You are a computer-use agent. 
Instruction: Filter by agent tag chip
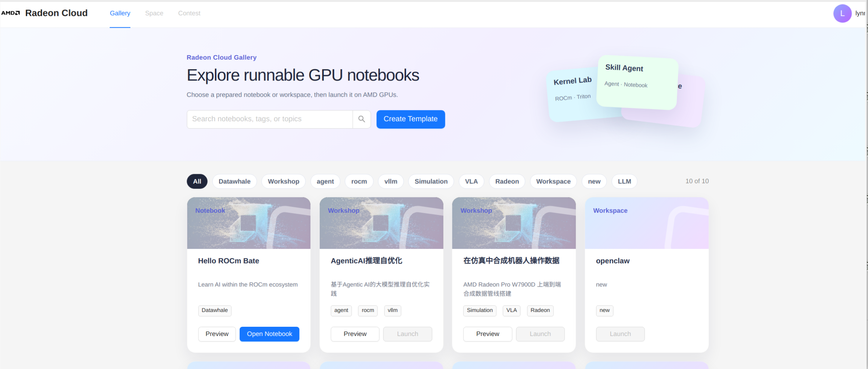click(325, 181)
